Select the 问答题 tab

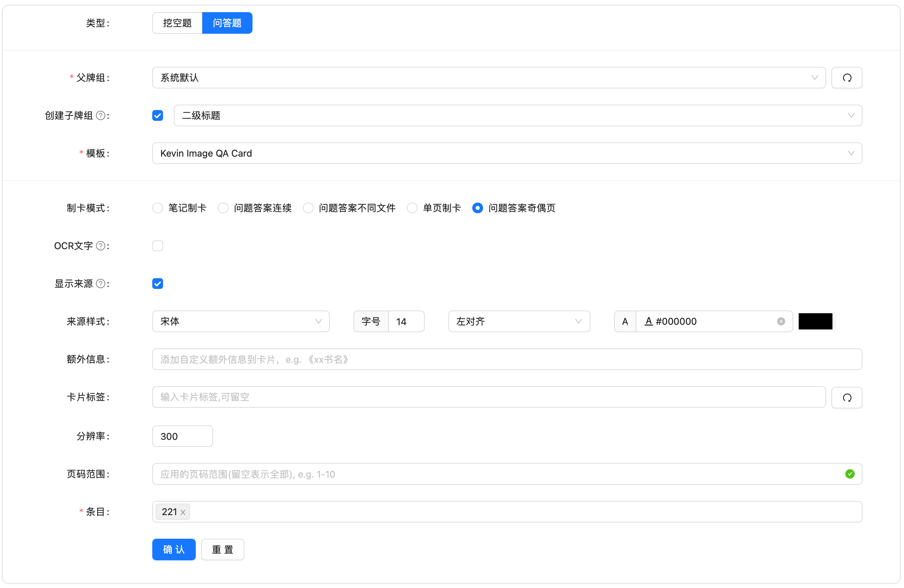(x=227, y=23)
